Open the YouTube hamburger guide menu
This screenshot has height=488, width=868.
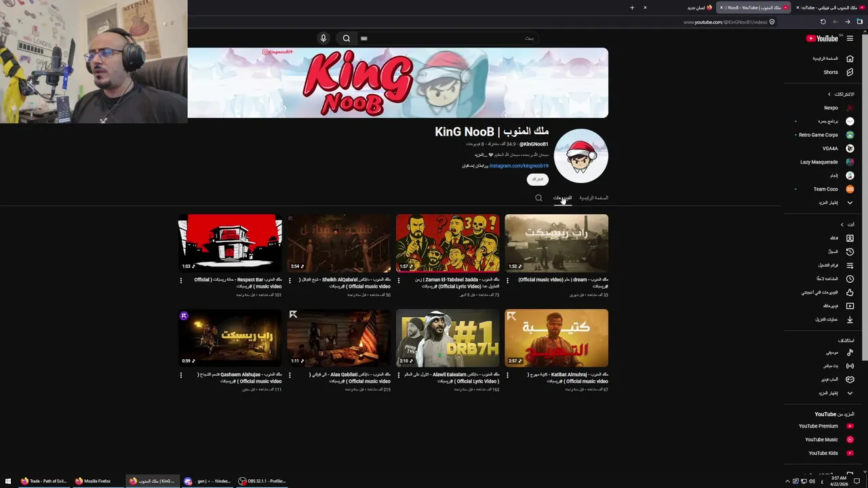(x=850, y=39)
